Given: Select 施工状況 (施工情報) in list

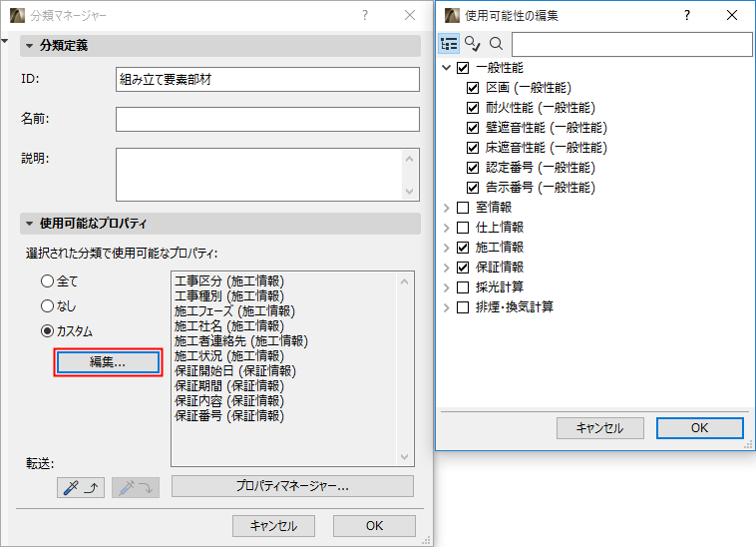Looking at the screenshot, I should (229, 356).
